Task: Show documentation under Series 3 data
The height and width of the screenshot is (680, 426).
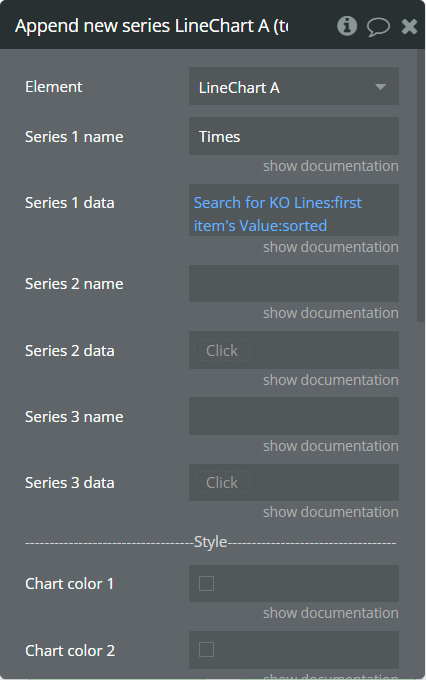Action: [331, 512]
